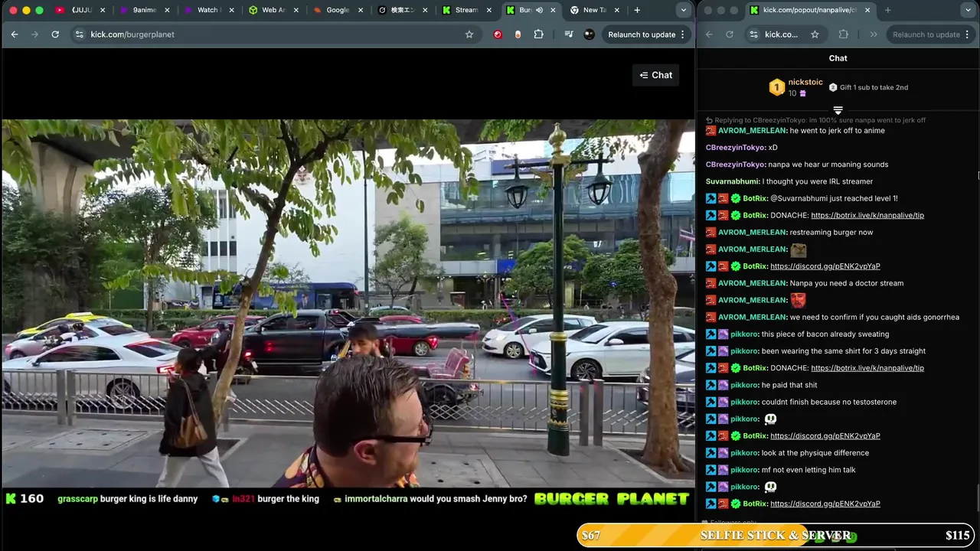
Task: Open the extensions puzzle icon in main window
Action: pyautogui.click(x=539, y=34)
